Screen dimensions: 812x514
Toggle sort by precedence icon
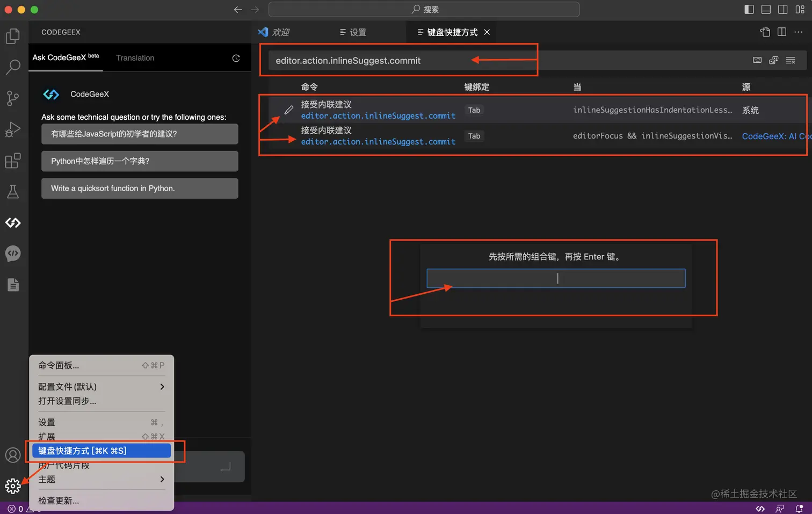click(774, 60)
